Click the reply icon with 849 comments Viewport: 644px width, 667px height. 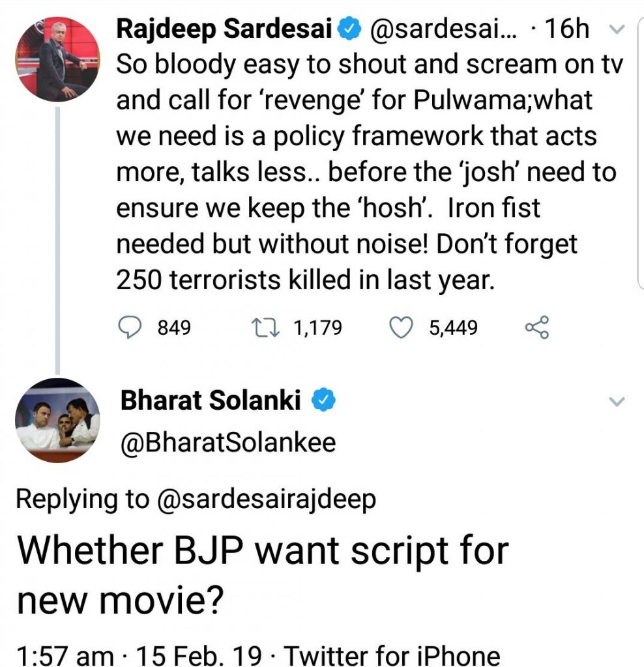[x=132, y=327]
